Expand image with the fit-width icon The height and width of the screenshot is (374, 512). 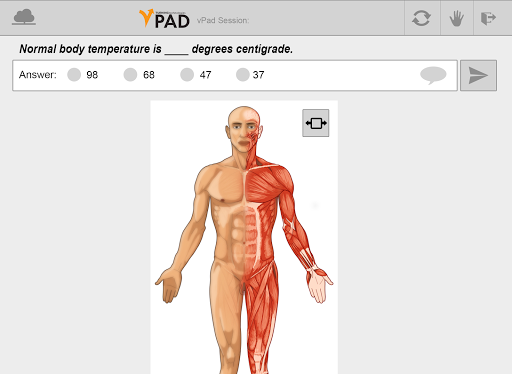point(316,123)
